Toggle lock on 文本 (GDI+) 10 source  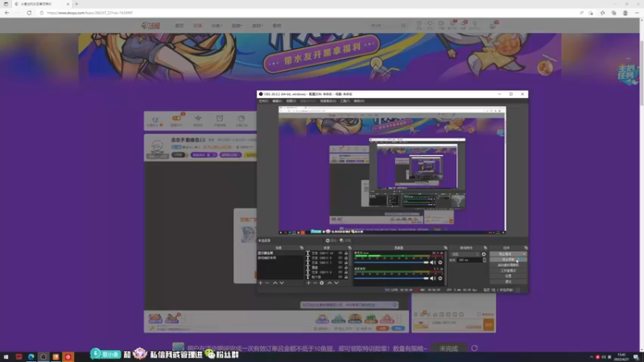click(346, 253)
